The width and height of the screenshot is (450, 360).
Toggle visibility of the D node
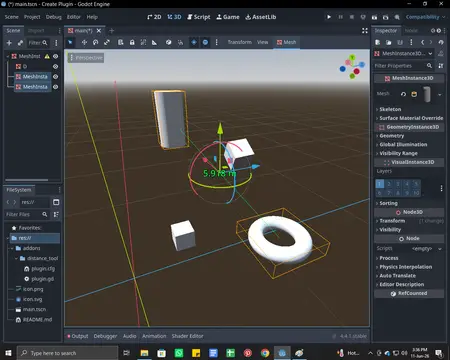[x=55, y=67]
